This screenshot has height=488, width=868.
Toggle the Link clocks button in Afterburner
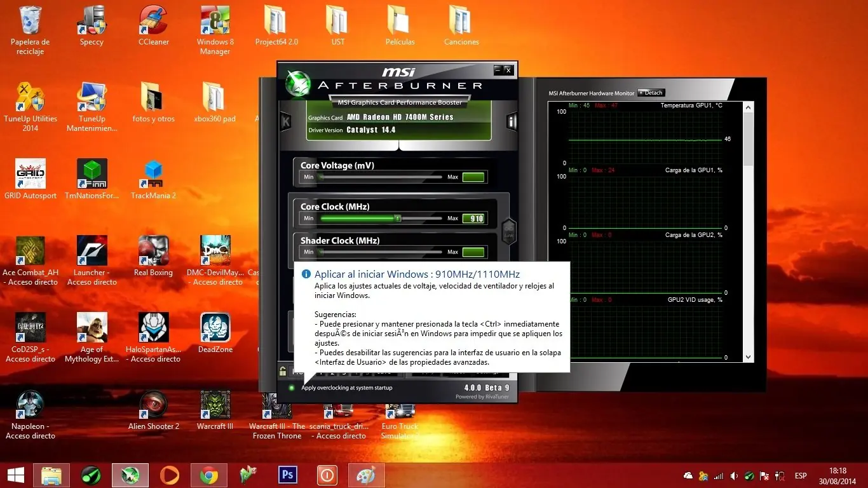pos(508,230)
